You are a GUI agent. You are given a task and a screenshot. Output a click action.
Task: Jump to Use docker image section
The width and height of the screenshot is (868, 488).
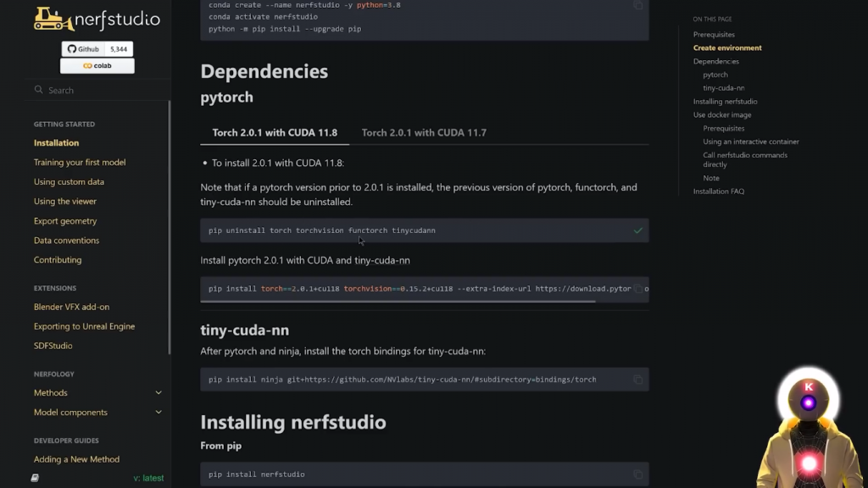pyautogui.click(x=721, y=115)
